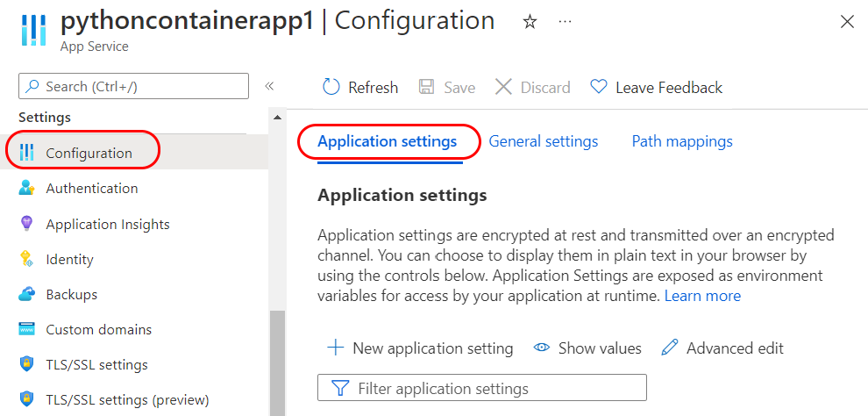
Task: Click the Refresh label in toolbar
Action: click(374, 88)
